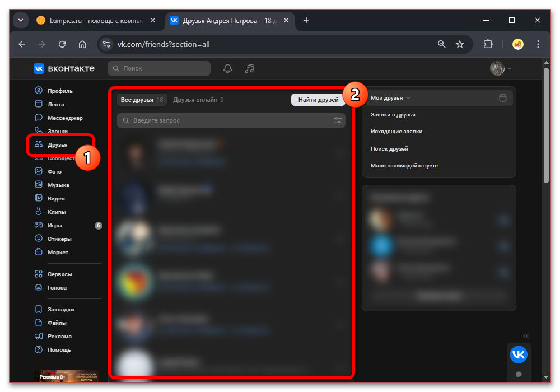Image resolution: width=560 pixels, height=392 pixels.
Task: Open Звонки calls section
Action: coord(51,131)
